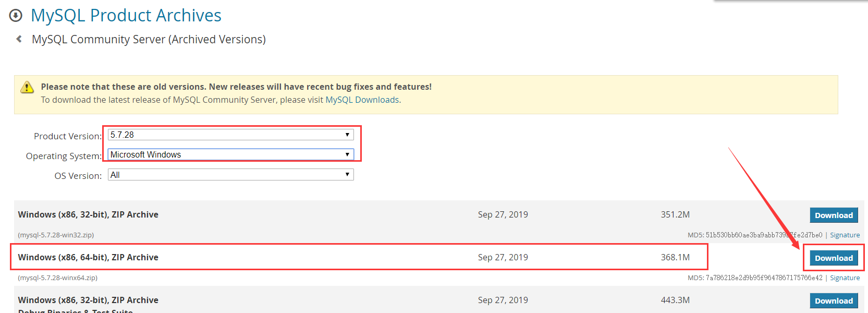Open Signature link for mysql-5.7.28-winx64.zip
Image resolution: width=868 pixels, height=313 pixels.
coord(845,278)
